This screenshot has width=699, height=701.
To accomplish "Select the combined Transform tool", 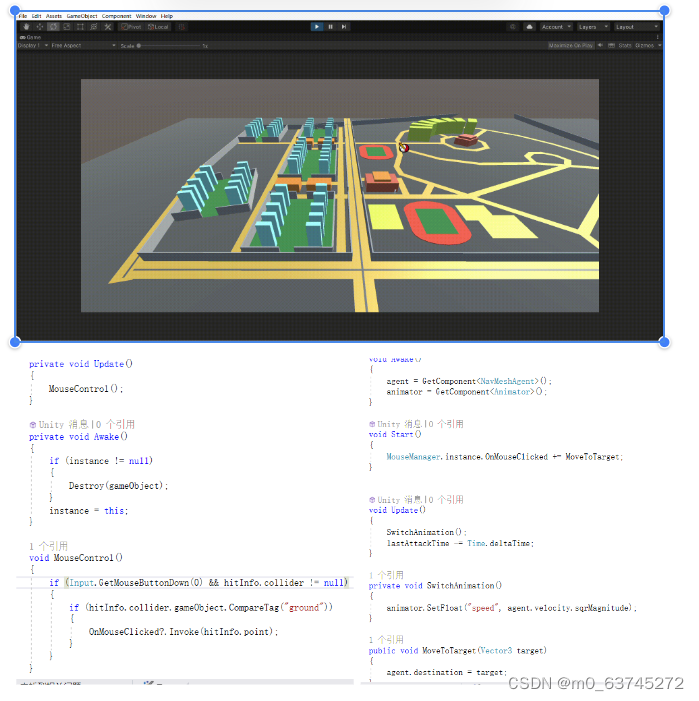I will [93, 27].
